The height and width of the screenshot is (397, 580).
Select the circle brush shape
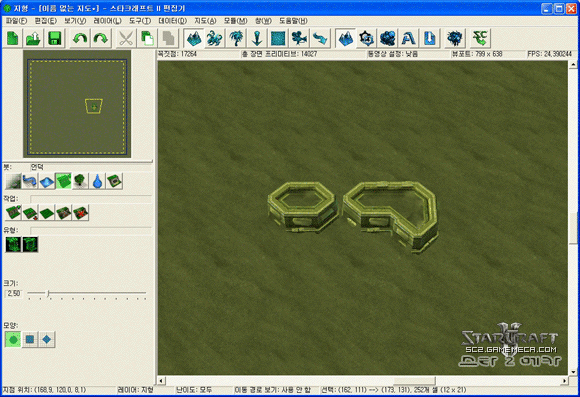13,339
